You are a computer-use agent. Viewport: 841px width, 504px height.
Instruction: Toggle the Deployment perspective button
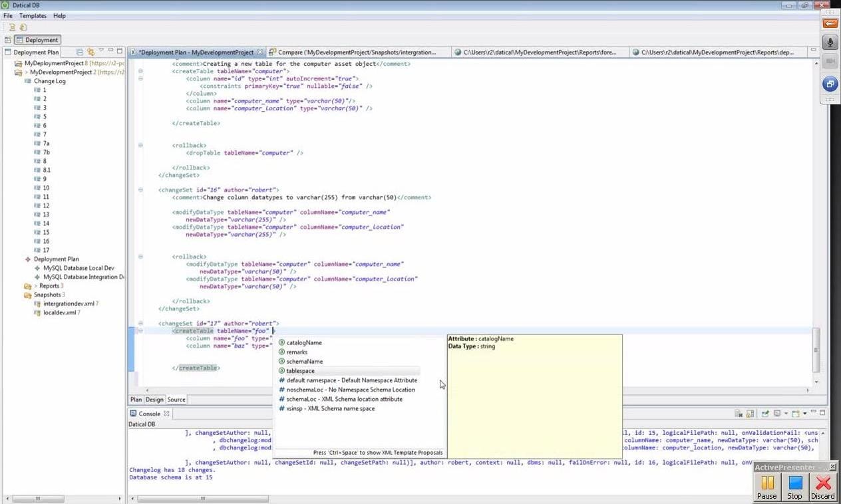[38, 40]
